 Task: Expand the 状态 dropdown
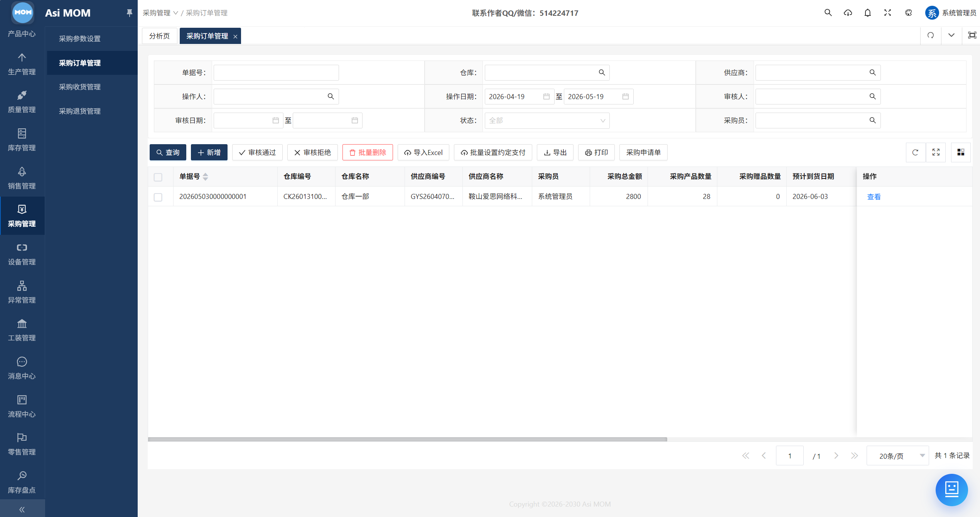(547, 121)
